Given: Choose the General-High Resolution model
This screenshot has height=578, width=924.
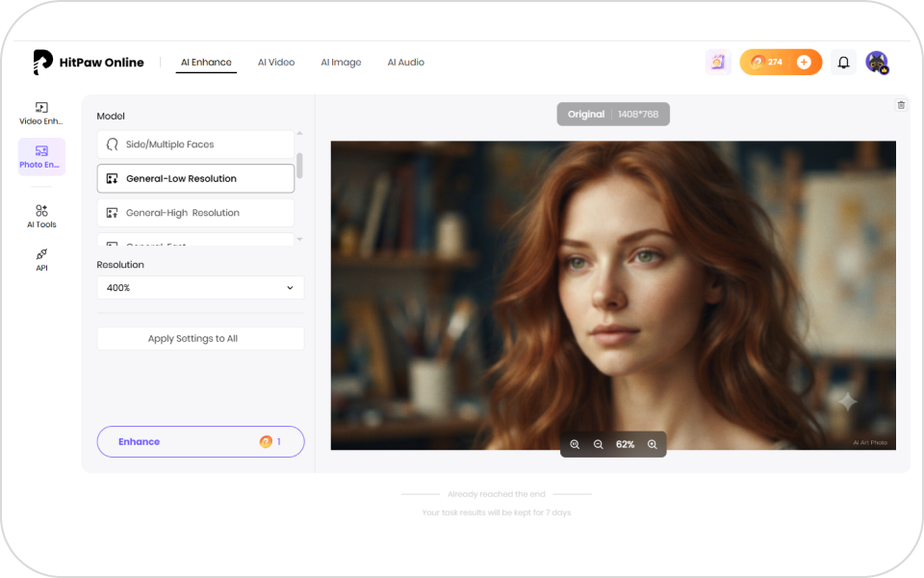Looking at the screenshot, I should (195, 213).
